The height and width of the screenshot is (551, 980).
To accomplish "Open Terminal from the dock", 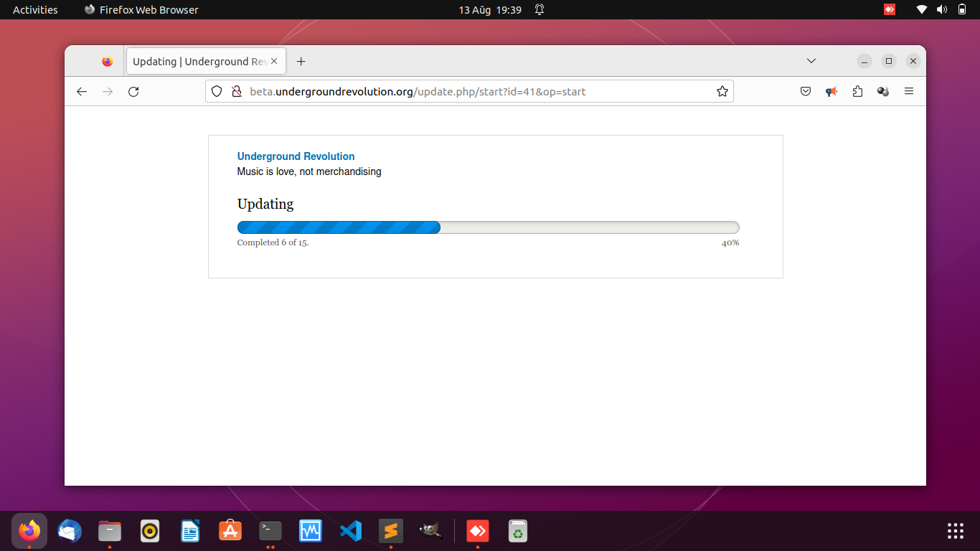I will [270, 531].
